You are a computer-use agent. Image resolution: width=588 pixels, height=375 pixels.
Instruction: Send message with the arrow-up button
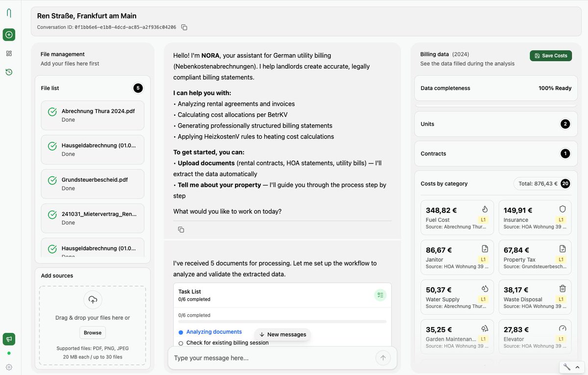(383, 358)
